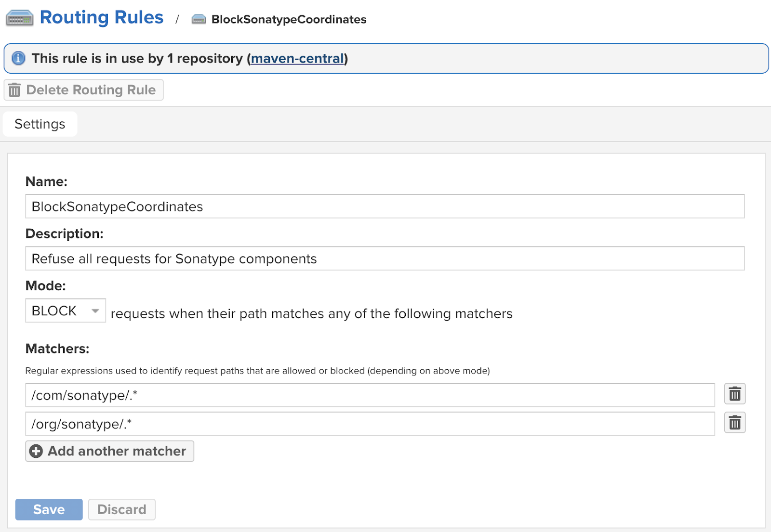Click the blue info icon in the banner

pyautogui.click(x=18, y=58)
